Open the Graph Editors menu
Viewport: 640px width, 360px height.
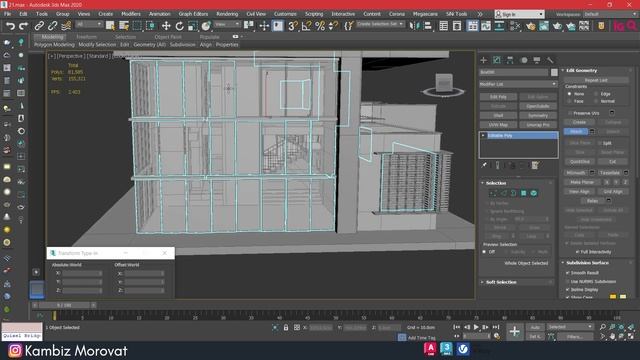pyautogui.click(x=193, y=14)
